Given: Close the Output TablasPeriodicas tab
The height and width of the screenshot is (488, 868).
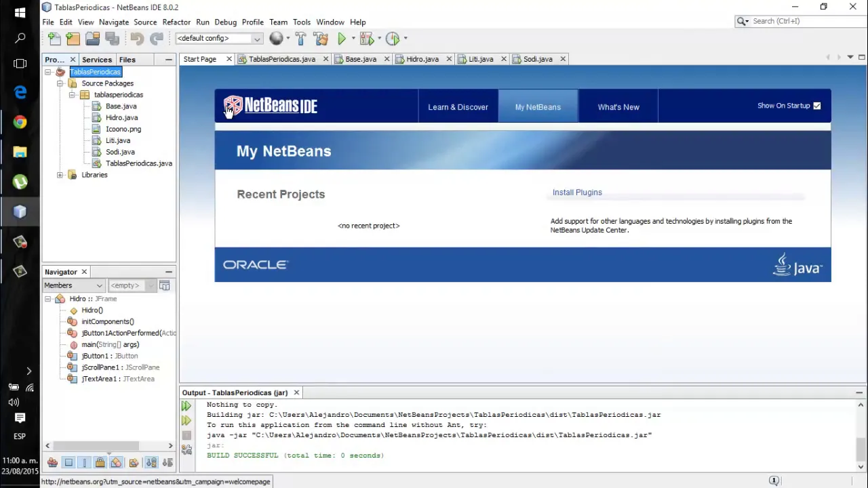Looking at the screenshot, I should (296, 392).
